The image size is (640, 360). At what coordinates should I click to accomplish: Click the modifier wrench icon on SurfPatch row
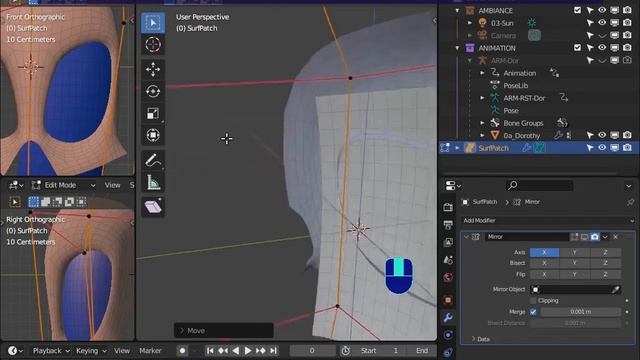coord(527,148)
